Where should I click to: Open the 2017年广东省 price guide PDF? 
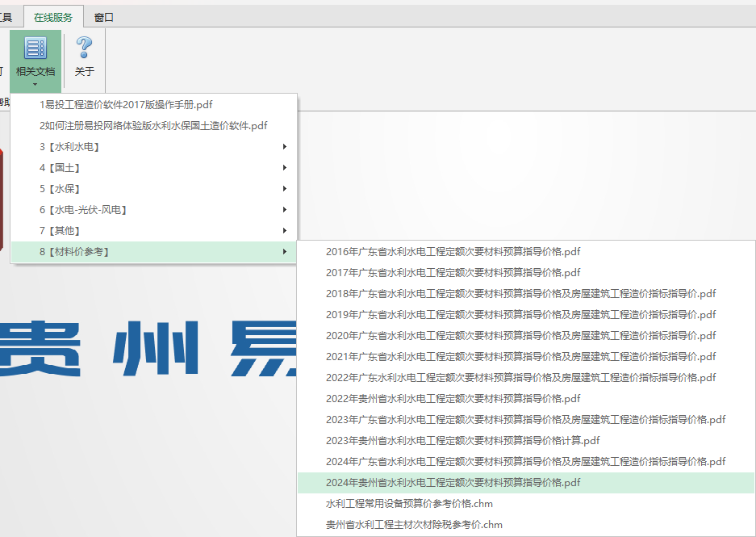click(453, 272)
